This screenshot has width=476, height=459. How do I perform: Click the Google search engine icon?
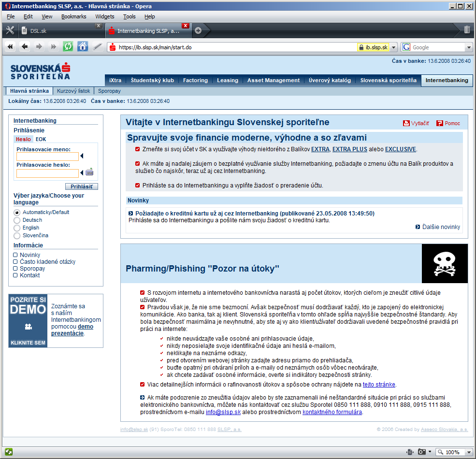pyautogui.click(x=406, y=47)
